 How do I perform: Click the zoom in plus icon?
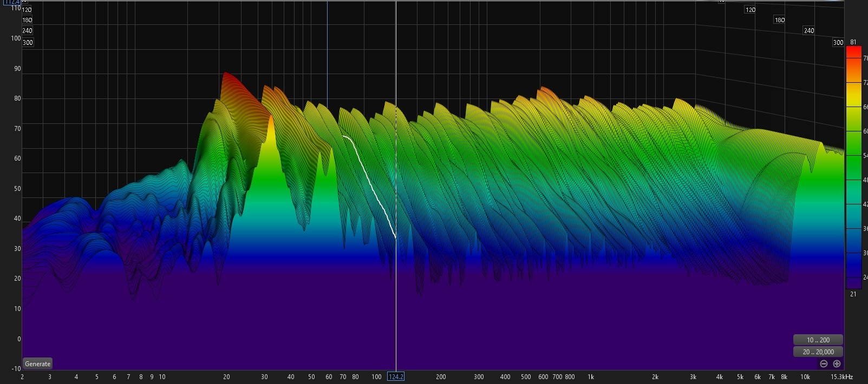tap(837, 363)
